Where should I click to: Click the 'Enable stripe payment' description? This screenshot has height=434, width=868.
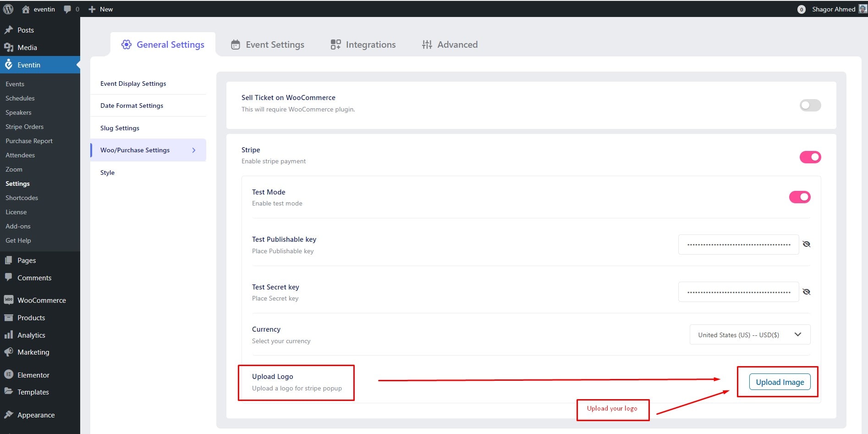[274, 161]
